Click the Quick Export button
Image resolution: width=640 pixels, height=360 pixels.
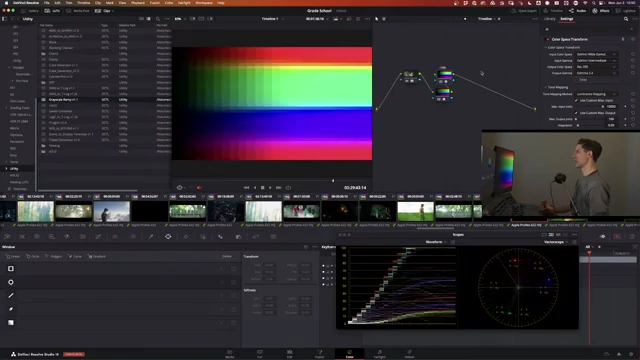click(524, 11)
